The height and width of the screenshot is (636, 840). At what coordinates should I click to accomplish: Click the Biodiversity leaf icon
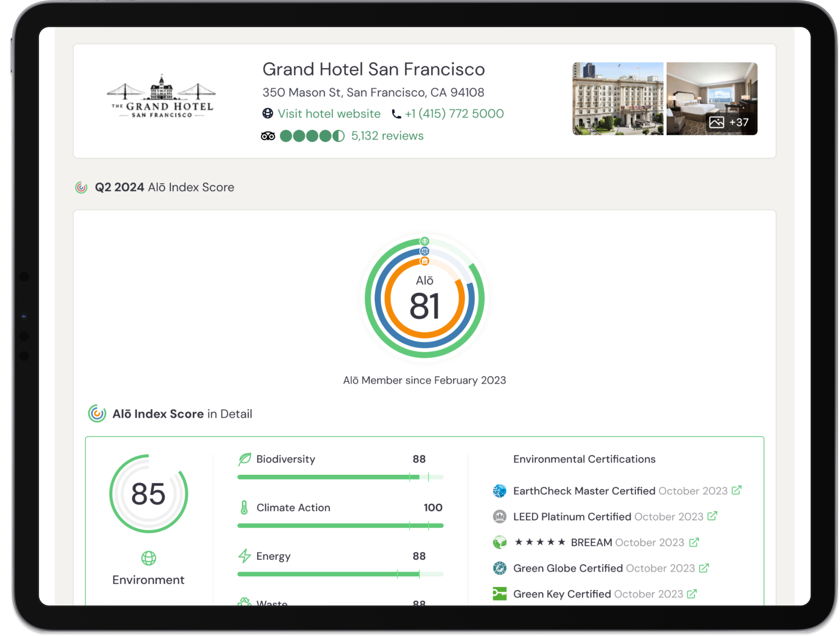pyautogui.click(x=245, y=459)
